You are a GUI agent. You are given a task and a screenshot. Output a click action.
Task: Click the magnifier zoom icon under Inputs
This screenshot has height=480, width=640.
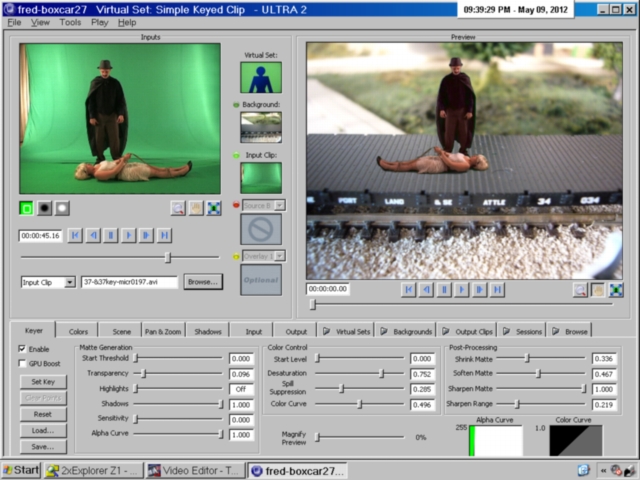pos(178,208)
